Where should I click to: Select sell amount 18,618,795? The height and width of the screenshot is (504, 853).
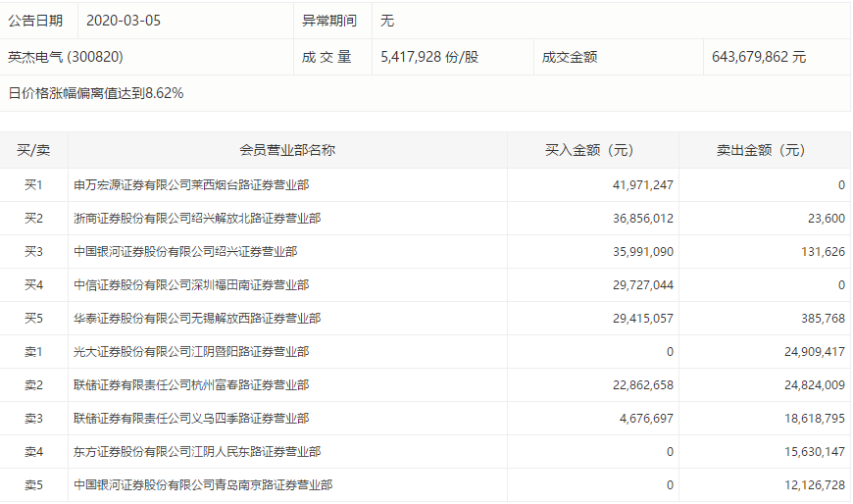pos(815,418)
